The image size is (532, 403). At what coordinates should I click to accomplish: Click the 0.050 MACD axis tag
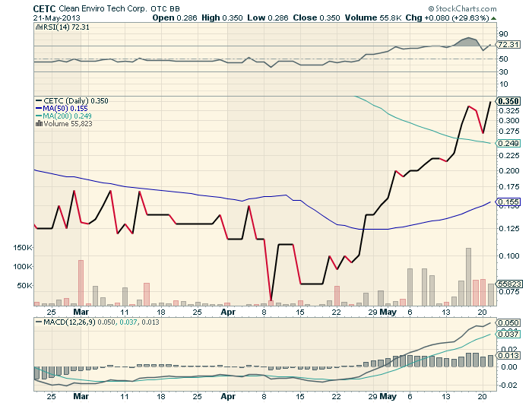pyautogui.click(x=508, y=322)
